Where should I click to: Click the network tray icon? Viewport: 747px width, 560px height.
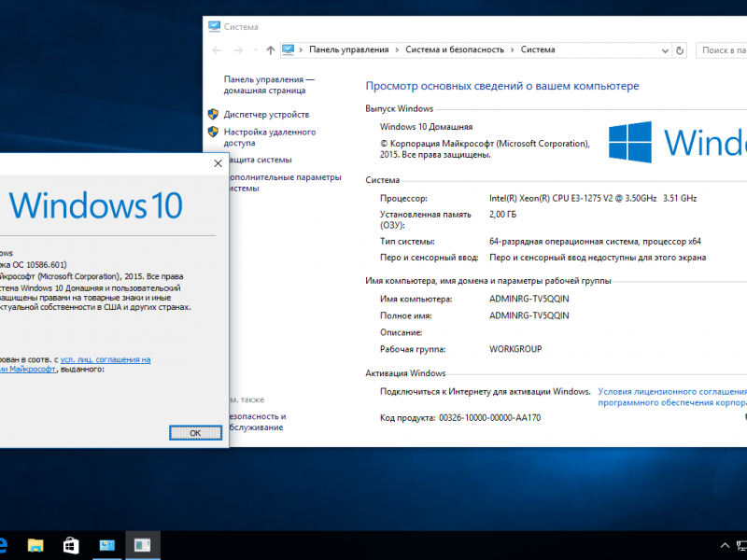click(x=741, y=546)
